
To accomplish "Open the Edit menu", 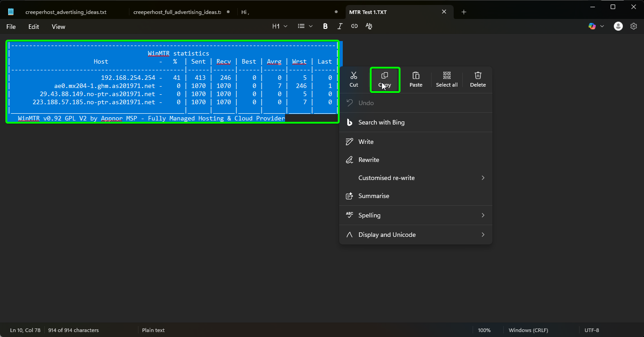I will click(x=34, y=27).
